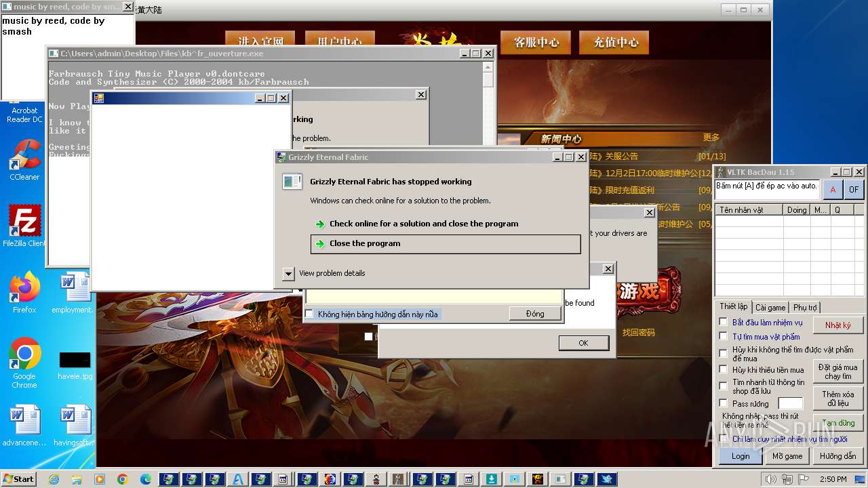Click the 找回密码 link in the launcher
Screen dimensions: 868x488
(639, 333)
